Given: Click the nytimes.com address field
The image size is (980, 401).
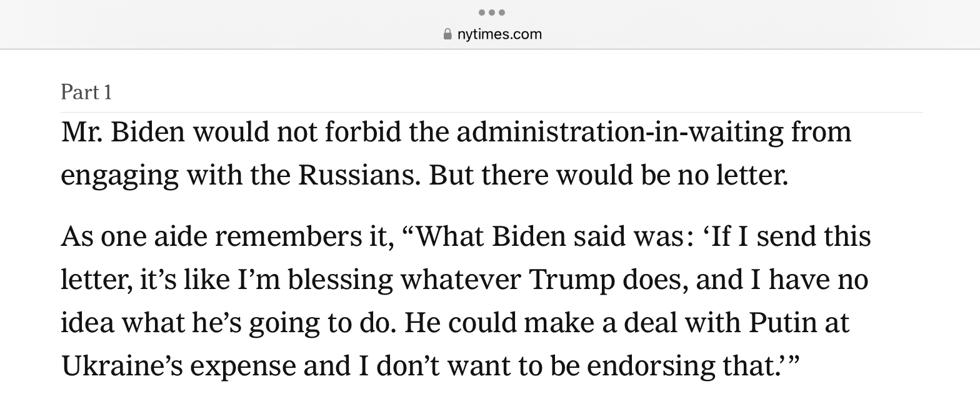Looking at the screenshot, I should 499,34.
